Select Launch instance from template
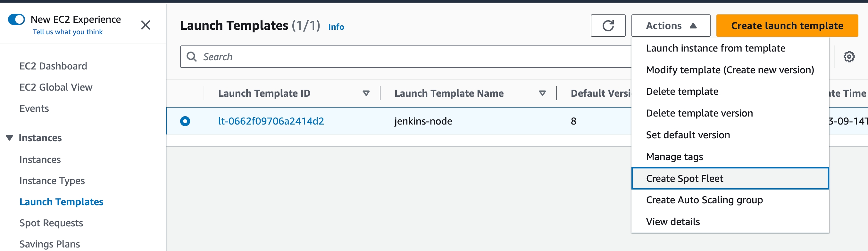Screen dimensions: 868x251 [715, 48]
